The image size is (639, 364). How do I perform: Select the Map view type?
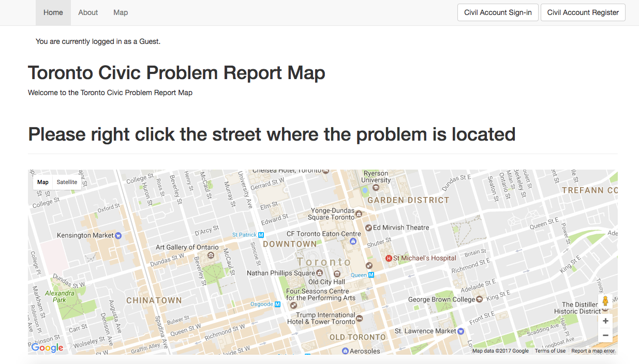[43, 182]
